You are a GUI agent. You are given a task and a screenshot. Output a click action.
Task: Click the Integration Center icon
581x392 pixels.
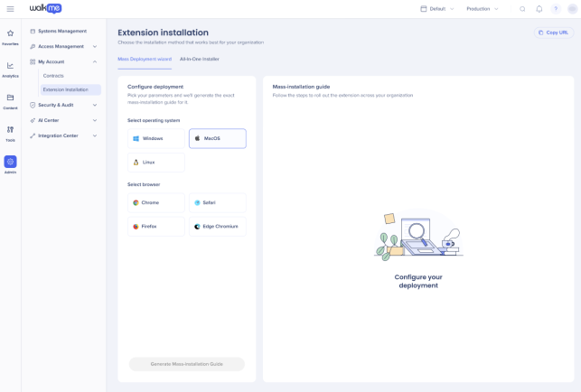tap(33, 135)
